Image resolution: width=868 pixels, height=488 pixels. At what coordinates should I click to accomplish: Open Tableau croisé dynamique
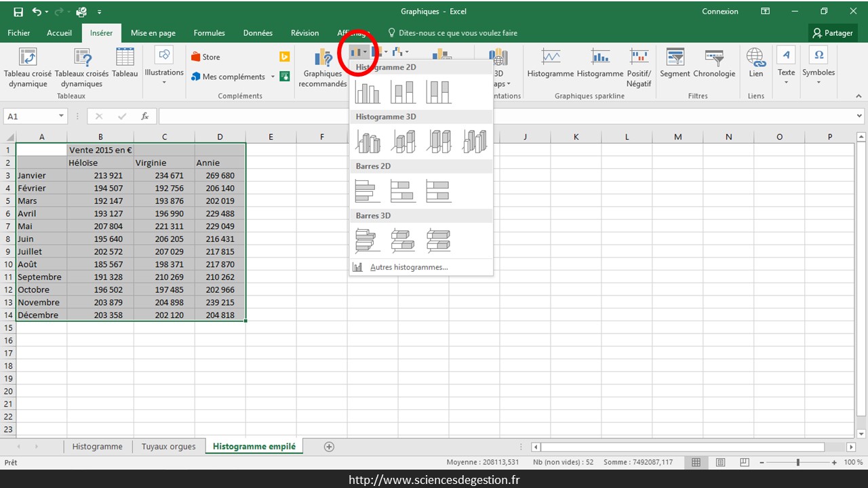[x=28, y=68]
